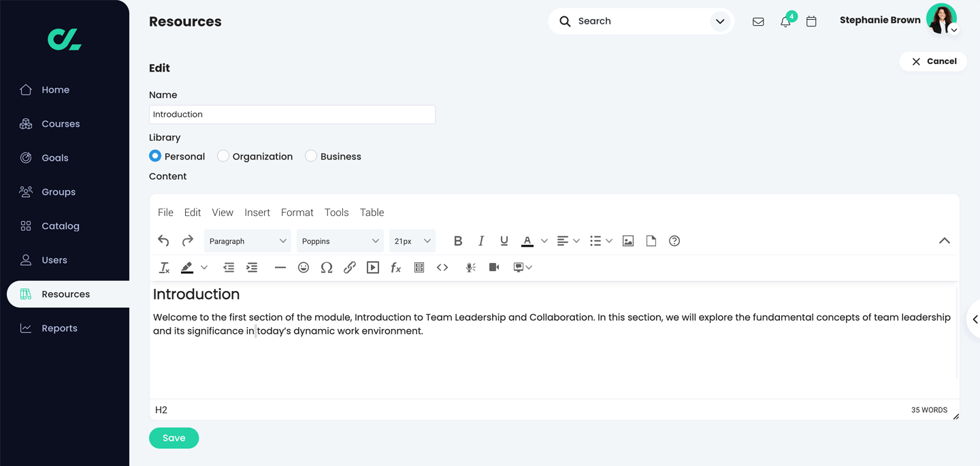The width and height of the screenshot is (980, 466).
Task: Expand alignment options arrow
Action: pos(576,241)
